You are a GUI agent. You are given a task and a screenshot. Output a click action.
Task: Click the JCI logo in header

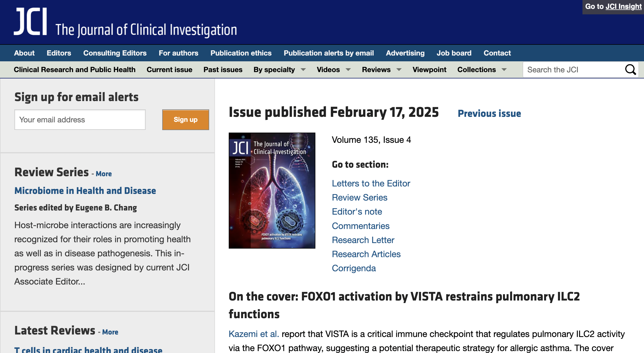click(x=30, y=22)
